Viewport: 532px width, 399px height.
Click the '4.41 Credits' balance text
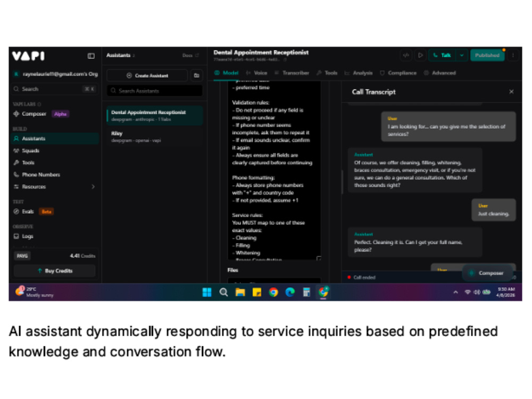point(82,256)
